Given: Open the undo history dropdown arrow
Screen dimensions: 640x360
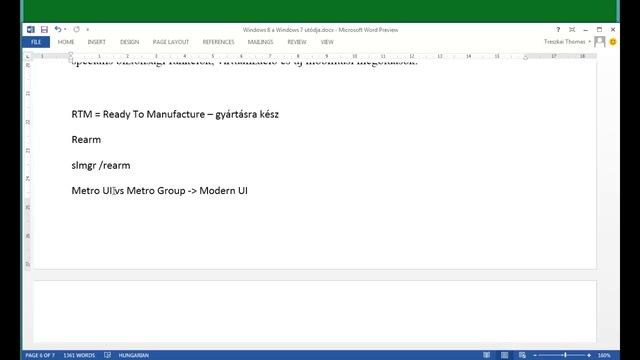Looking at the screenshot, I should coord(65,29).
